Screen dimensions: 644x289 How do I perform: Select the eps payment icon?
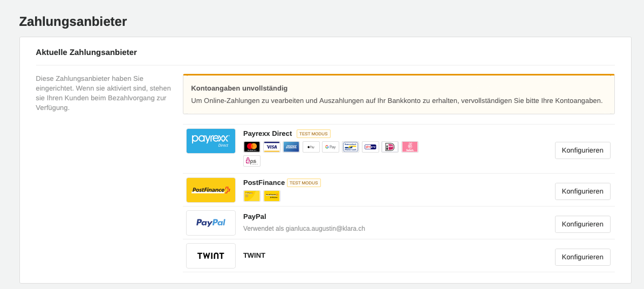point(252,161)
